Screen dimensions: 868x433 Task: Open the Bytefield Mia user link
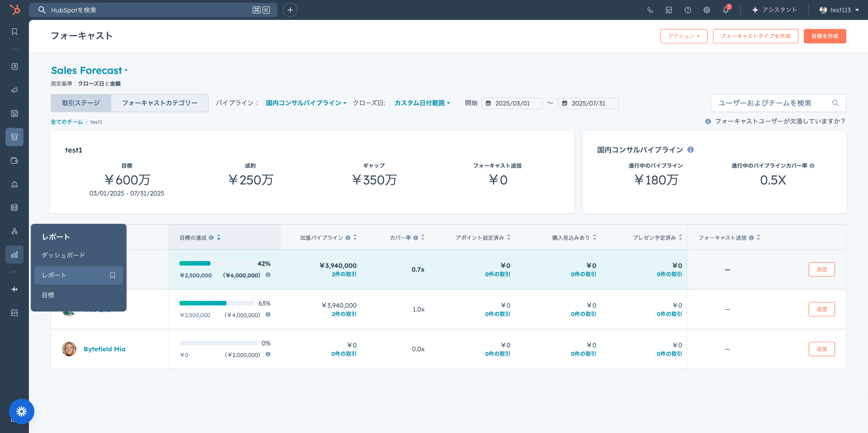point(104,349)
